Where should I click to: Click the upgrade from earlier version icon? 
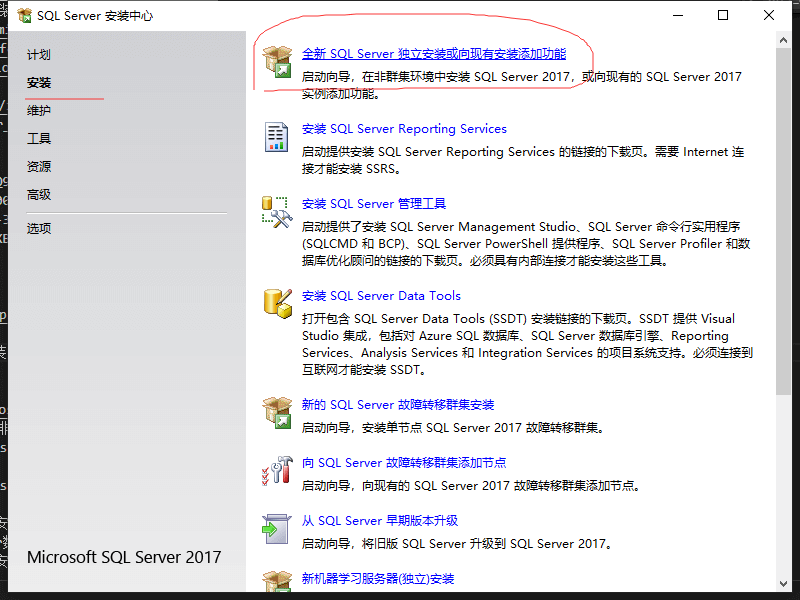coord(276,529)
